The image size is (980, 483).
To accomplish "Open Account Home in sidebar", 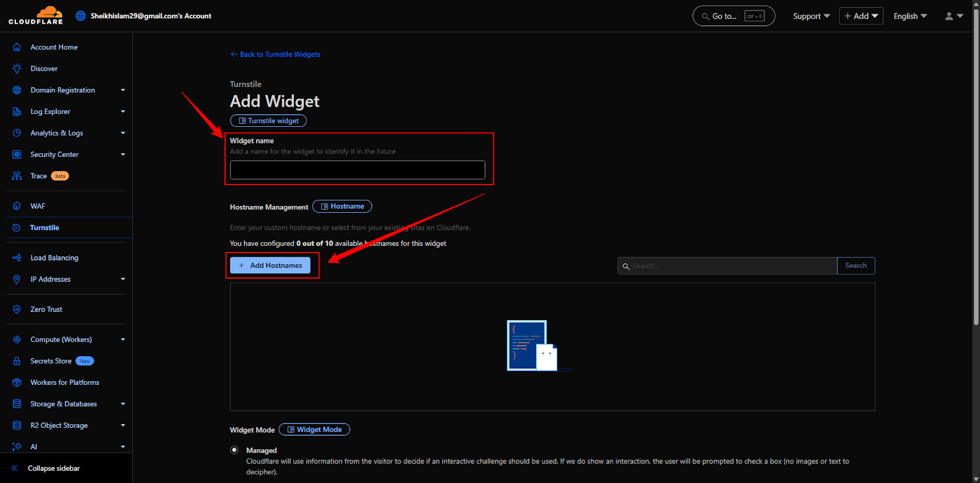I will tap(54, 47).
